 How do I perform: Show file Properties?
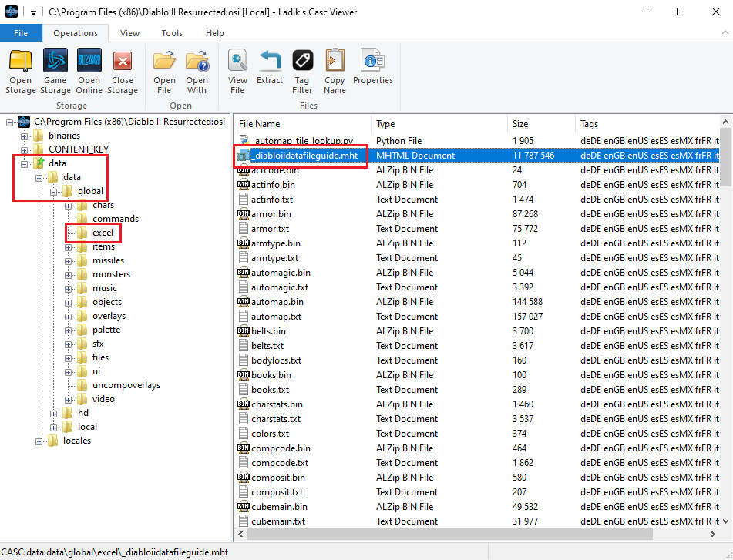(372, 67)
